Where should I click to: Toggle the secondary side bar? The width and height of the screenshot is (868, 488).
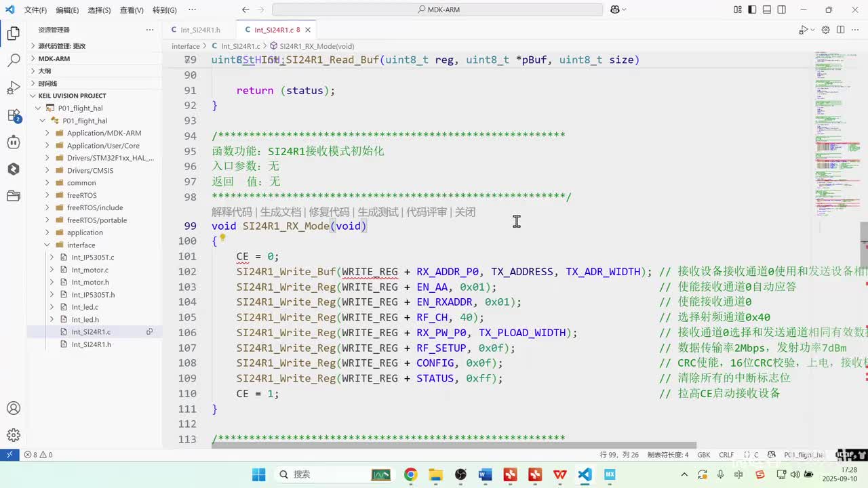point(782,9)
